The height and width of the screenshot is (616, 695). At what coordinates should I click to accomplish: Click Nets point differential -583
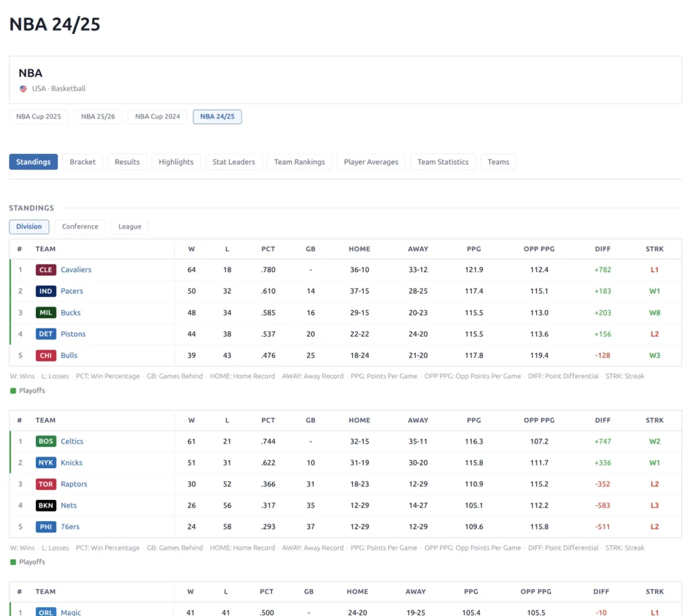pos(603,505)
